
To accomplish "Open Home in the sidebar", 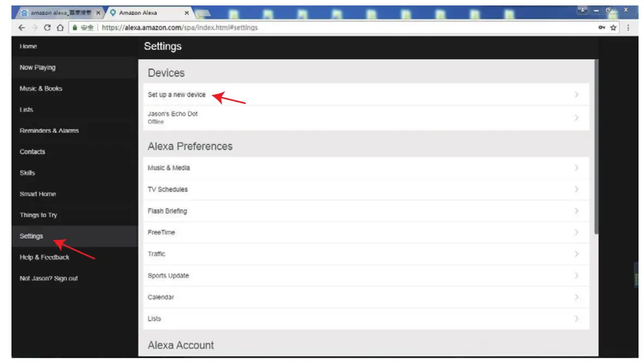I will [x=28, y=46].
